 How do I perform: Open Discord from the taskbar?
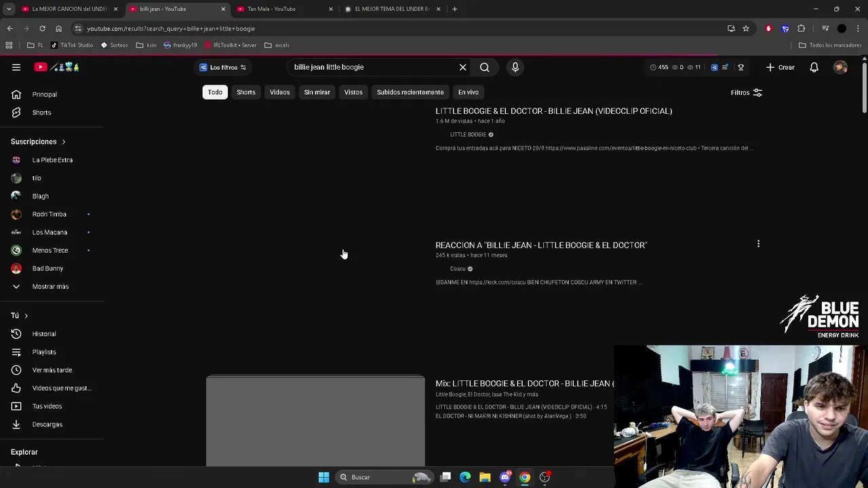505,477
